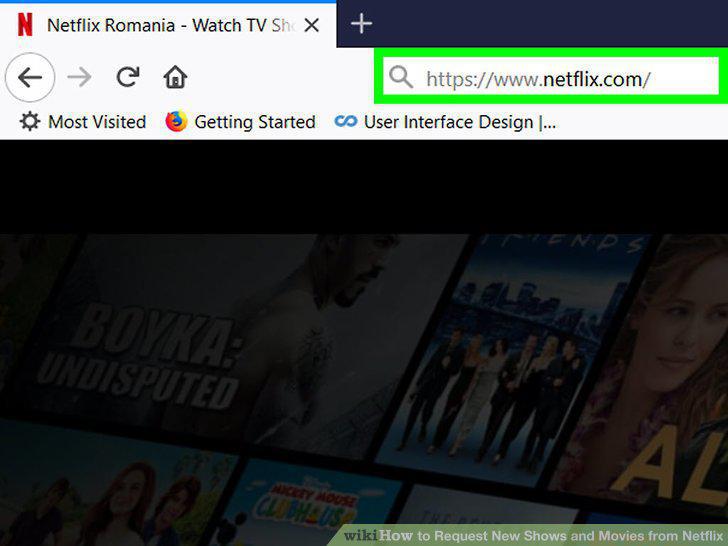
Task: Close the Netflix Romania tab
Action: 312,25
